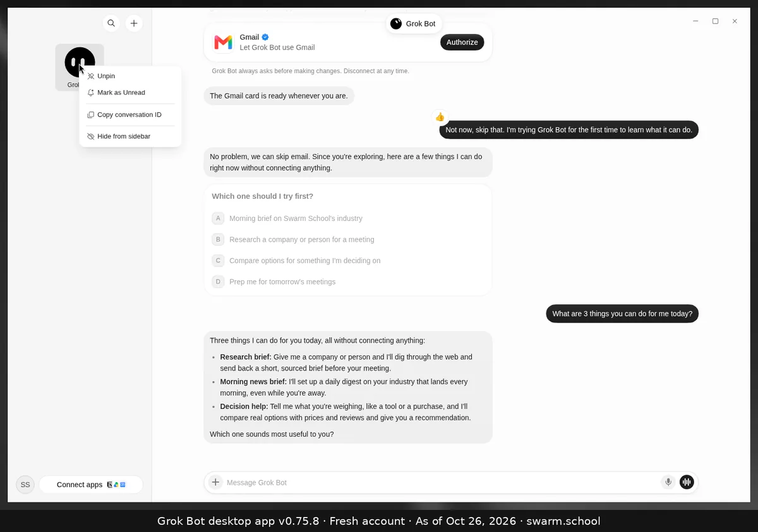Click 'Which one sounds most useful to you?' text

[272, 434]
